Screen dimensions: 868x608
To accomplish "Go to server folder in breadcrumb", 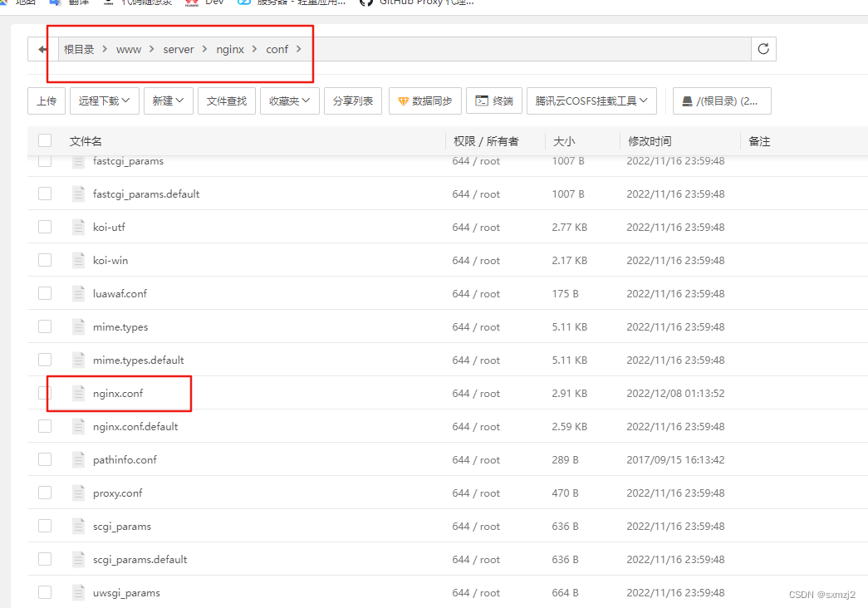I will coord(179,49).
